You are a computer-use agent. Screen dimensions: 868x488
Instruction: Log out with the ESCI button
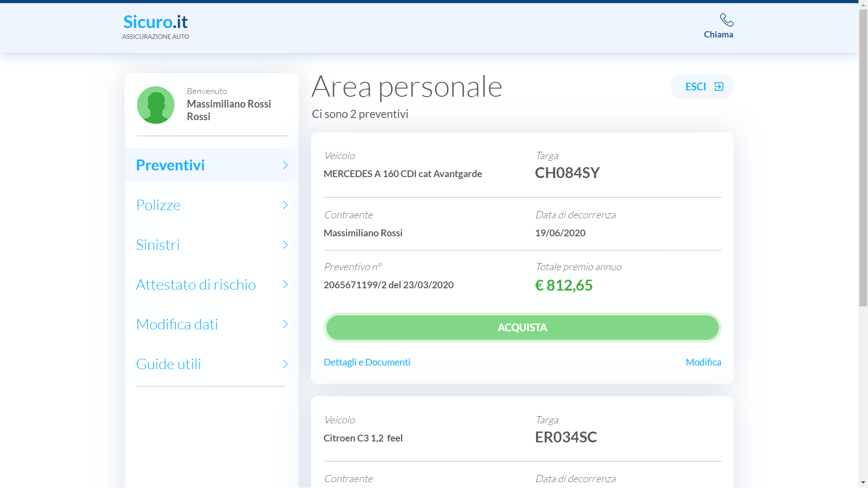click(x=702, y=87)
